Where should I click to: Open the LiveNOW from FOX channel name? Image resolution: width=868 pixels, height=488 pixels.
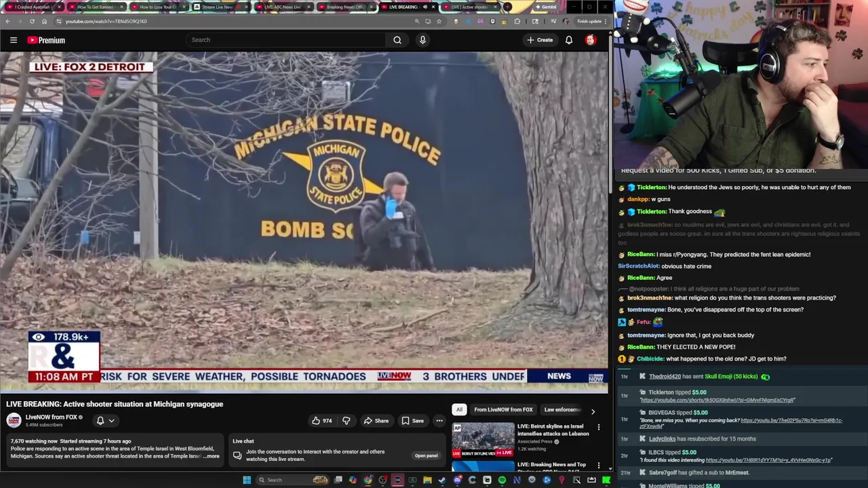(52, 417)
